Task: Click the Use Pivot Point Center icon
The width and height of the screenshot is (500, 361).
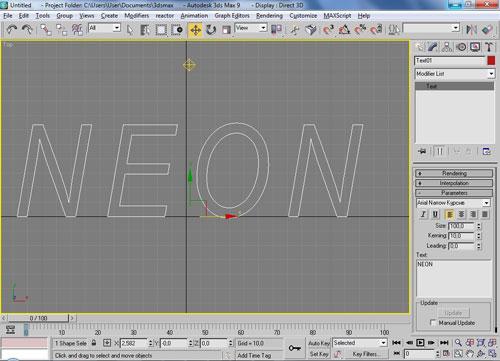Action: [276, 30]
